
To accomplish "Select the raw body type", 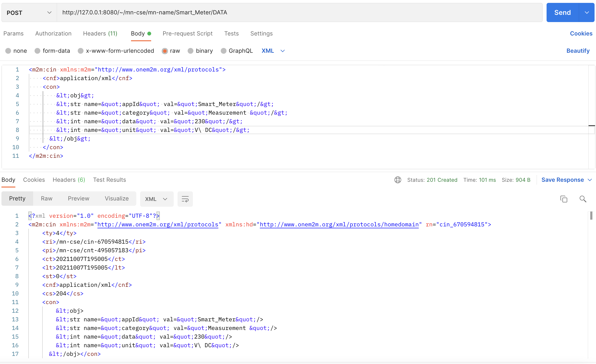I will tap(171, 51).
